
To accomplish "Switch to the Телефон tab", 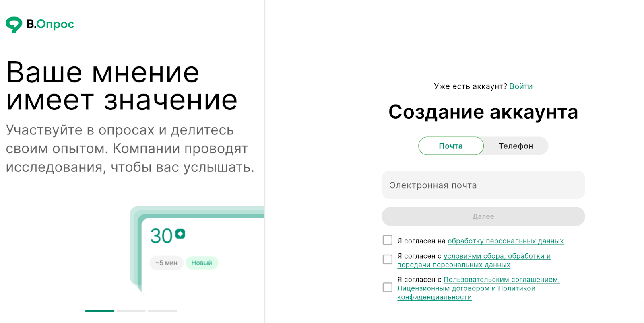I will [x=516, y=146].
